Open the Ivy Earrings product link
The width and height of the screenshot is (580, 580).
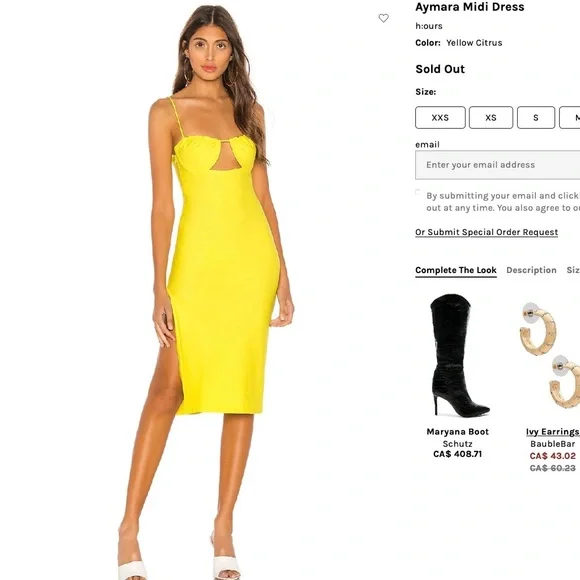click(x=553, y=432)
